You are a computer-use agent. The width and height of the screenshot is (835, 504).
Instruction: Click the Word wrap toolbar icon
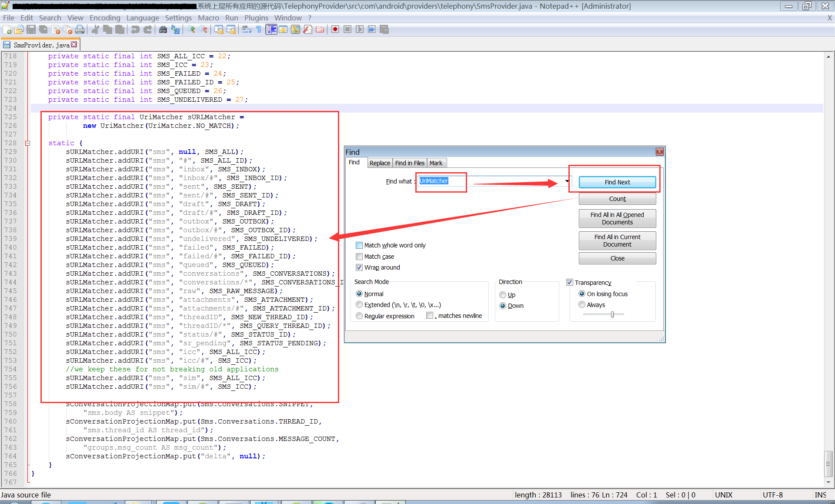click(x=247, y=30)
